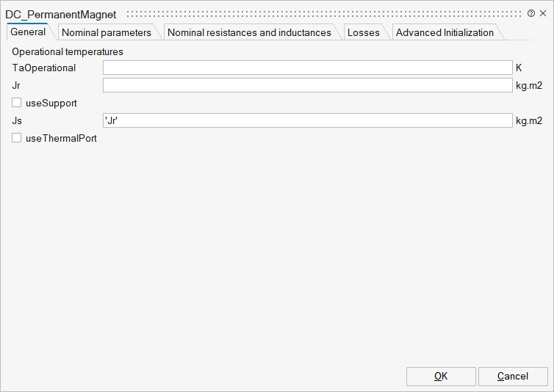Click the help question mark icon
This screenshot has height=392, width=554.
(531, 14)
